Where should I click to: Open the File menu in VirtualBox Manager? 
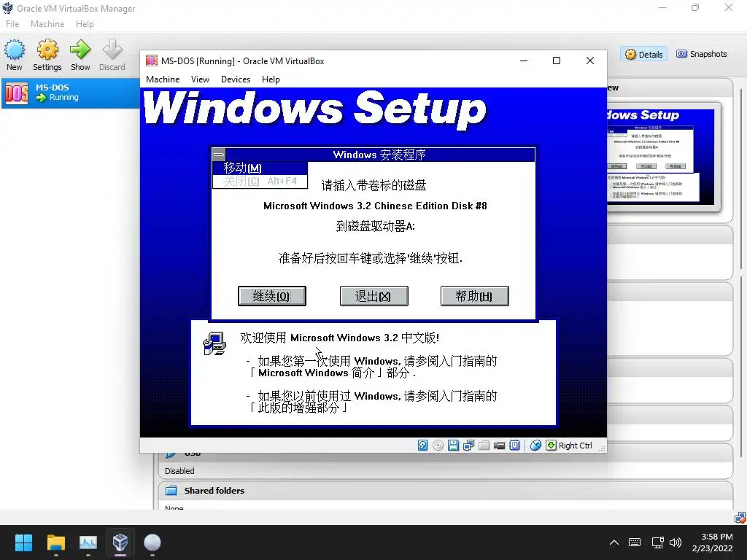[x=12, y=24]
